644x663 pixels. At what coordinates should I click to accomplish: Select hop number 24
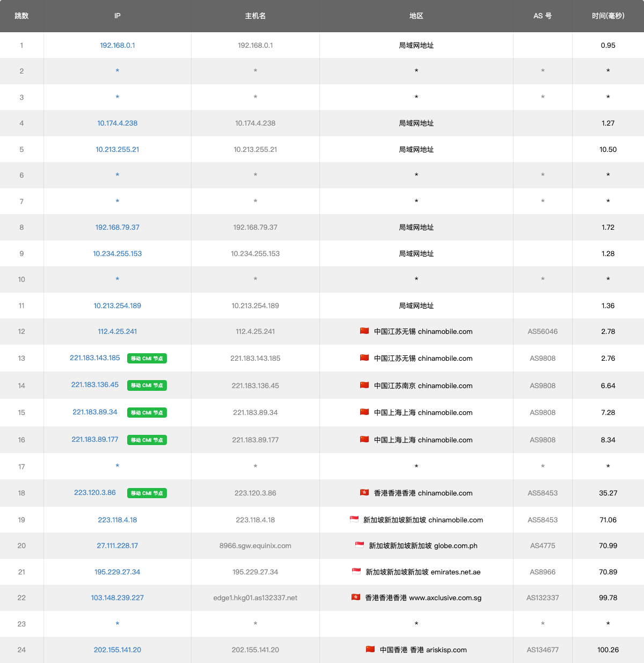tap(21, 650)
